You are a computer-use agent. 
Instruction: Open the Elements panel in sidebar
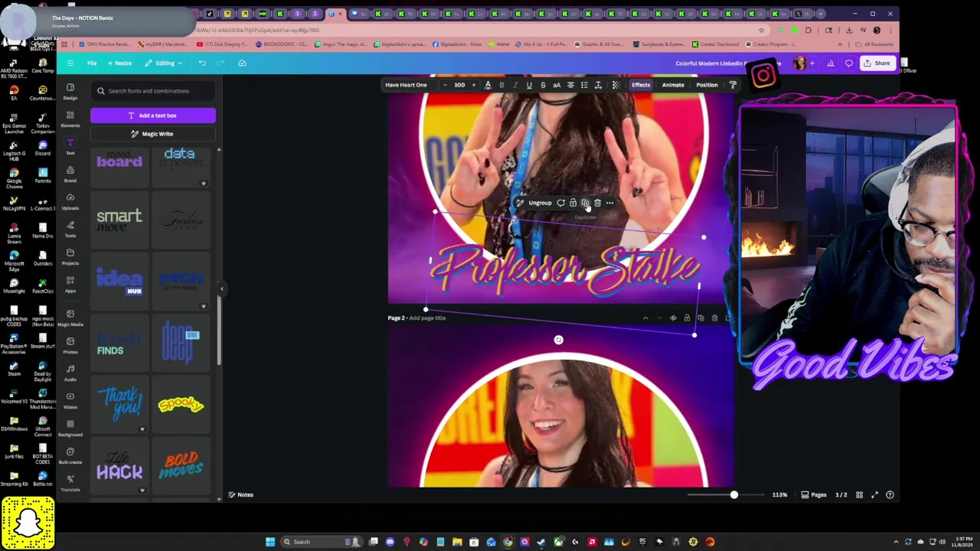(x=70, y=119)
